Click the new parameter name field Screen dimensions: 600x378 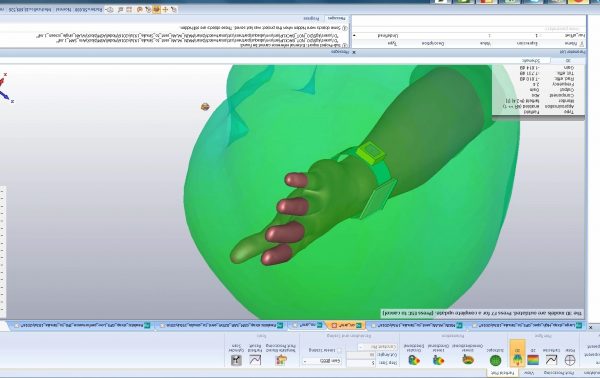pyautogui.click(x=562, y=28)
